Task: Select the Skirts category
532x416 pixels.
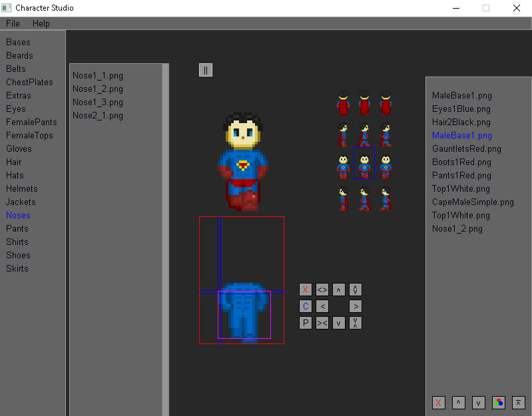Action: [17, 268]
